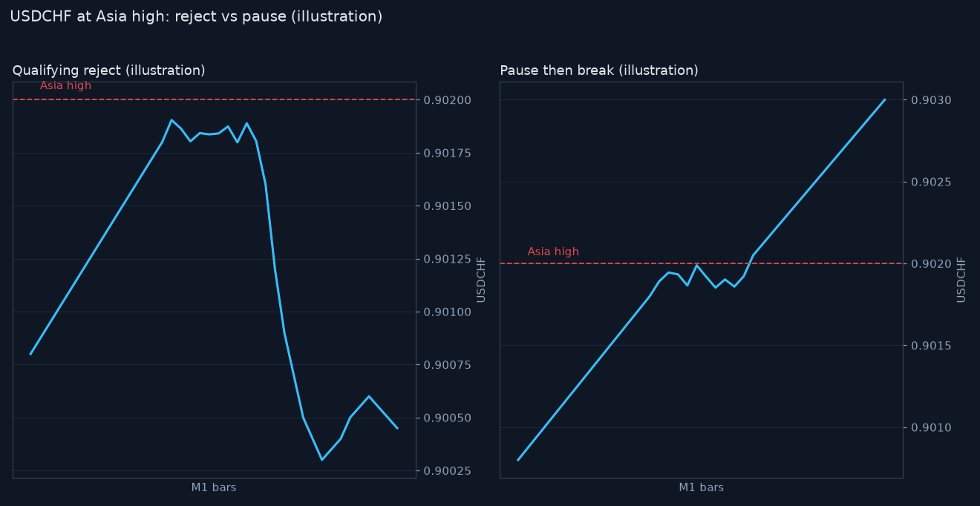Click the 0.90125 tick label on left chart

[448, 259]
